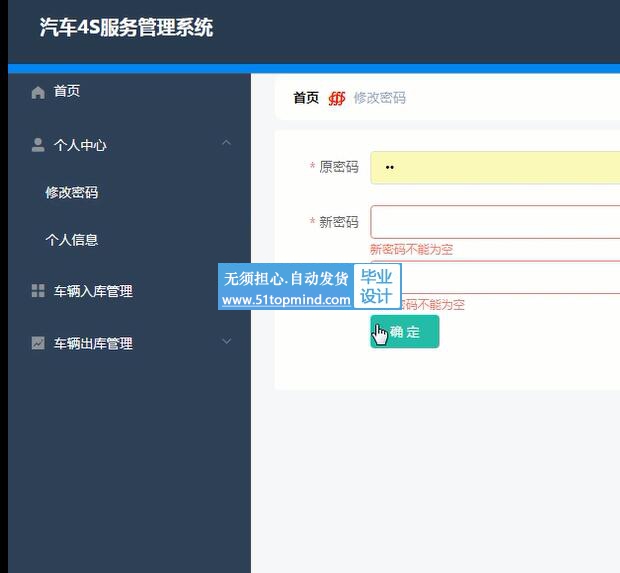Focus the 原密码 input field
Image resolution: width=620 pixels, height=573 pixels.
(x=495, y=167)
